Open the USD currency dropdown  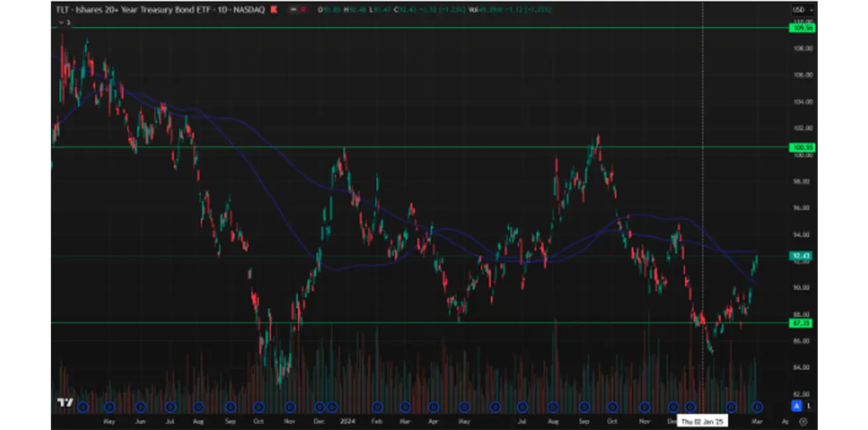pos(801,10)
